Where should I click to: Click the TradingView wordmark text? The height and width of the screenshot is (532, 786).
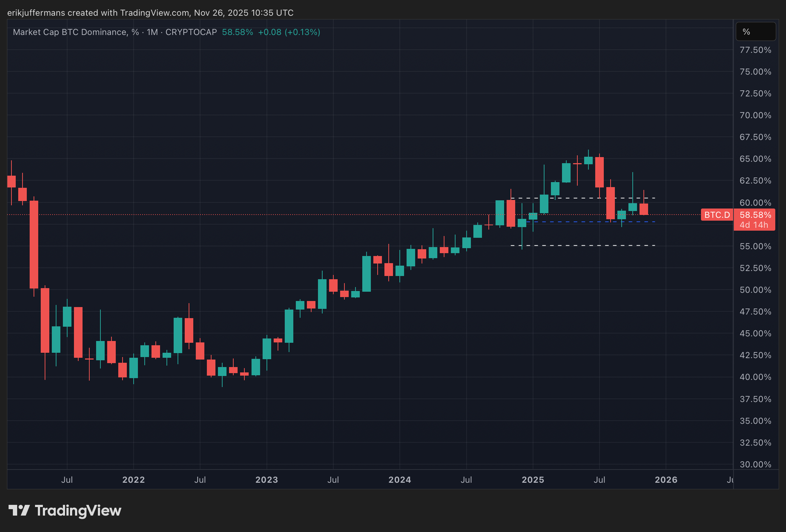78,511
